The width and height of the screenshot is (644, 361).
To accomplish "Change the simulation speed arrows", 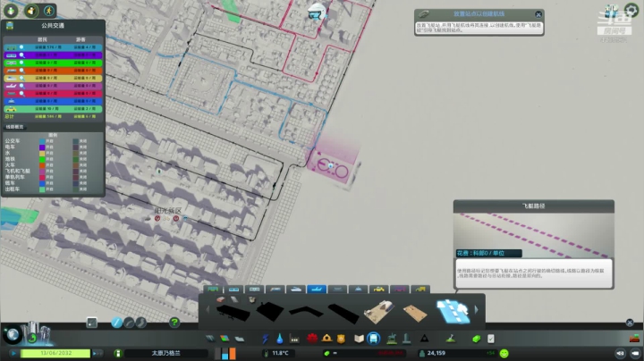I will pos(97,353).
